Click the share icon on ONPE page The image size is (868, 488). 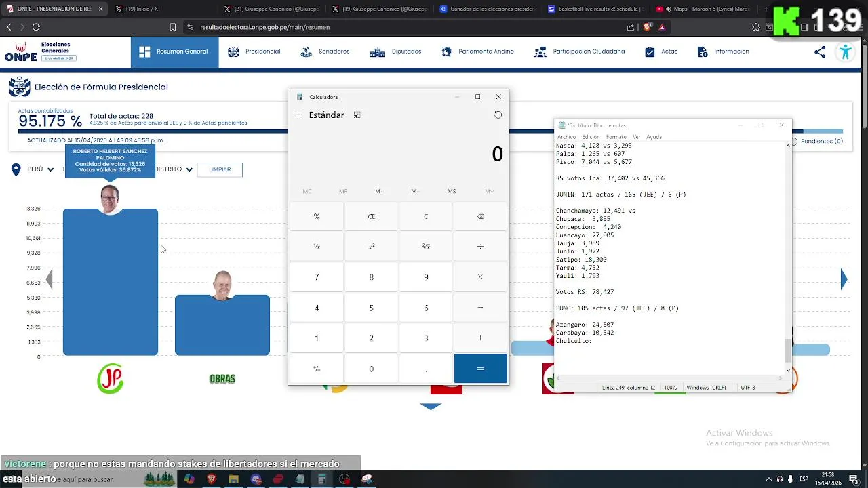pyautogui.click(x=820, y=52)
